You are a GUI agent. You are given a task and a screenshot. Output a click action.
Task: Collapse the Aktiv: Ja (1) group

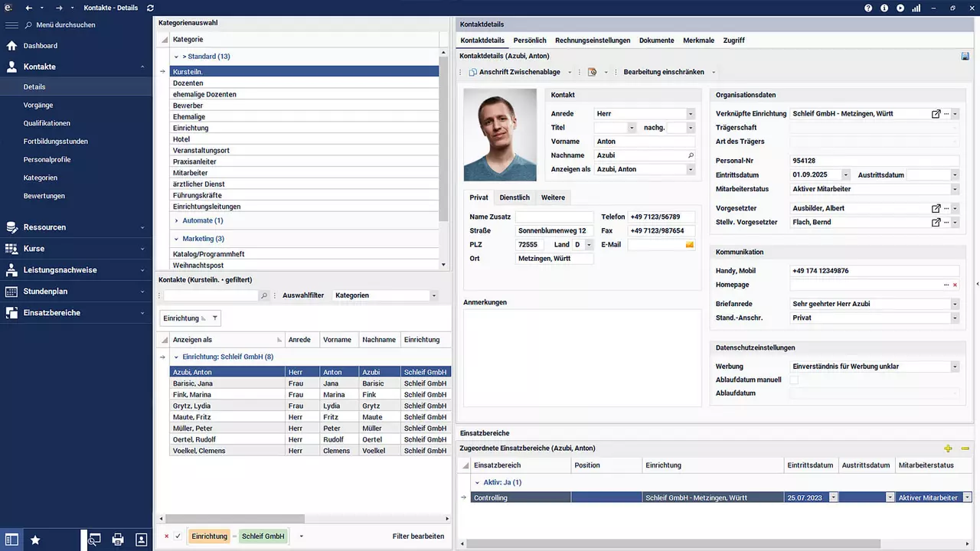tap(478, 482)
